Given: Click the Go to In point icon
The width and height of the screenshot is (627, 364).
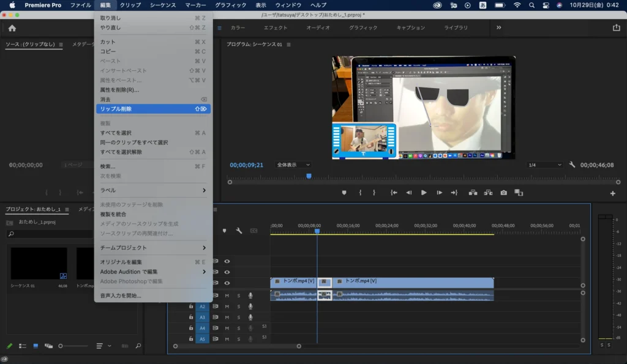Looking at the screenshot, I should (394, 192).
